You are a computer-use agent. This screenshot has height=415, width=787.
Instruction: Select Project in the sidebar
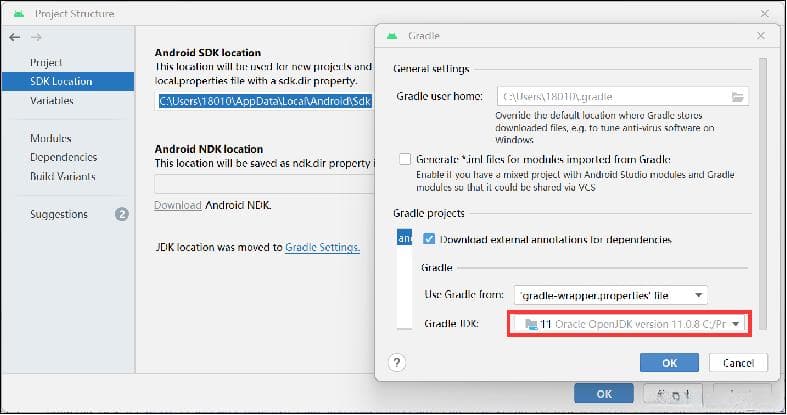pyautogui.click(x=46, y=63)
